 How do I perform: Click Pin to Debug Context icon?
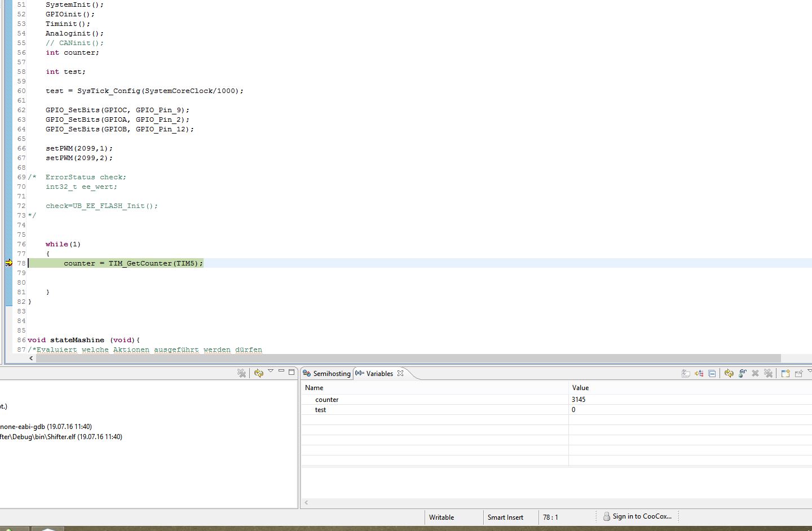point(798,373)
